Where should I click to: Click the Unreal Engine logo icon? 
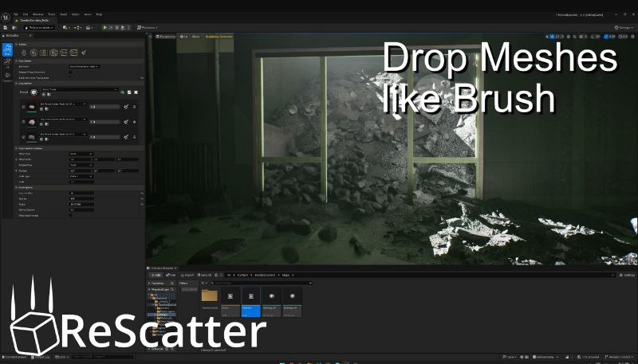pos(6,18)
